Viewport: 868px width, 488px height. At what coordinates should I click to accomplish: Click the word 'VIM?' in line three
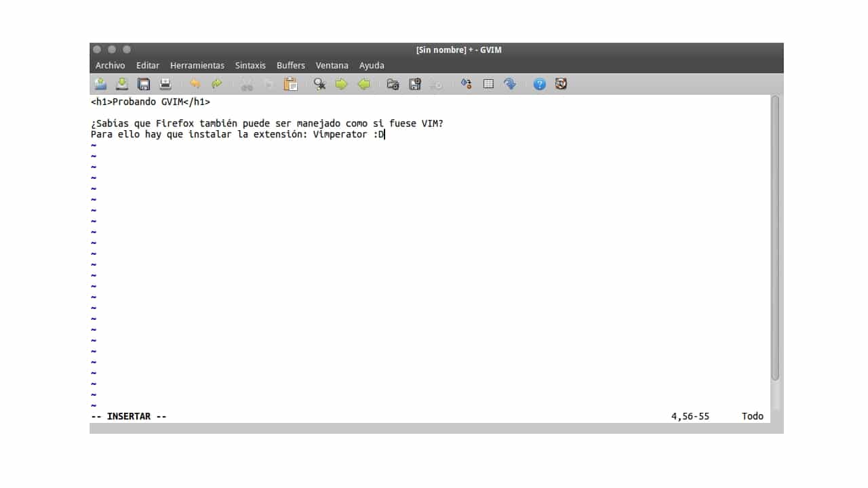(433, 124)
